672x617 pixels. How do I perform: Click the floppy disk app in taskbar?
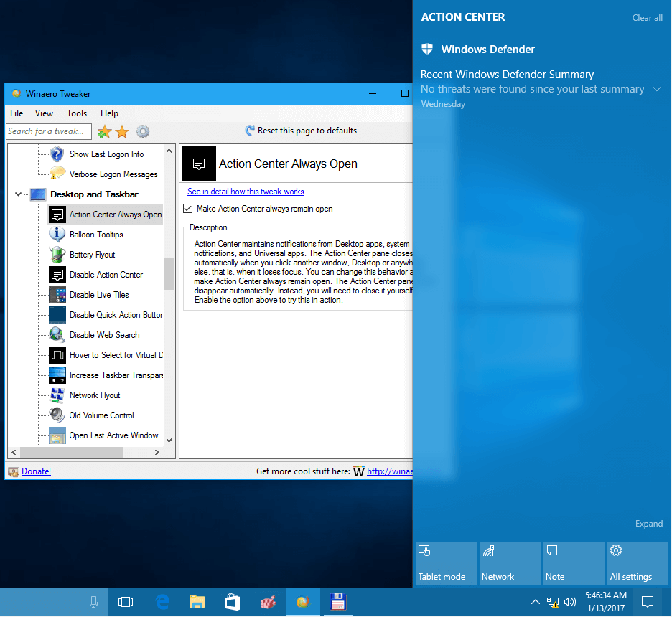337,603
